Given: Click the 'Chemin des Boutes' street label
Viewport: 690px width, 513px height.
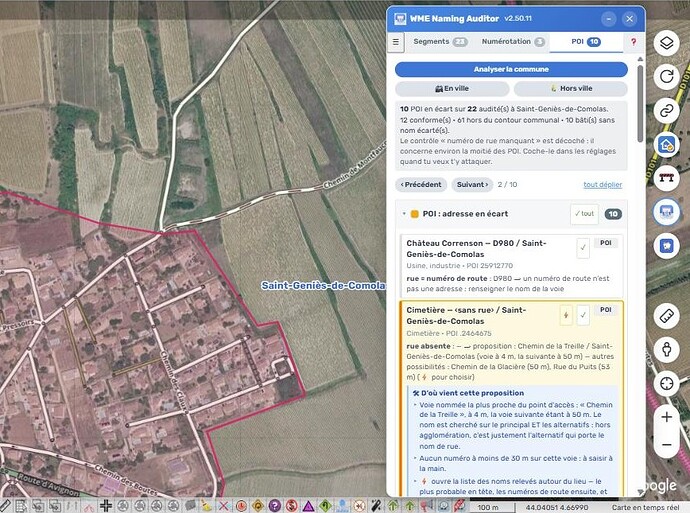Looking at the screenshot, I should coord(125,480).
